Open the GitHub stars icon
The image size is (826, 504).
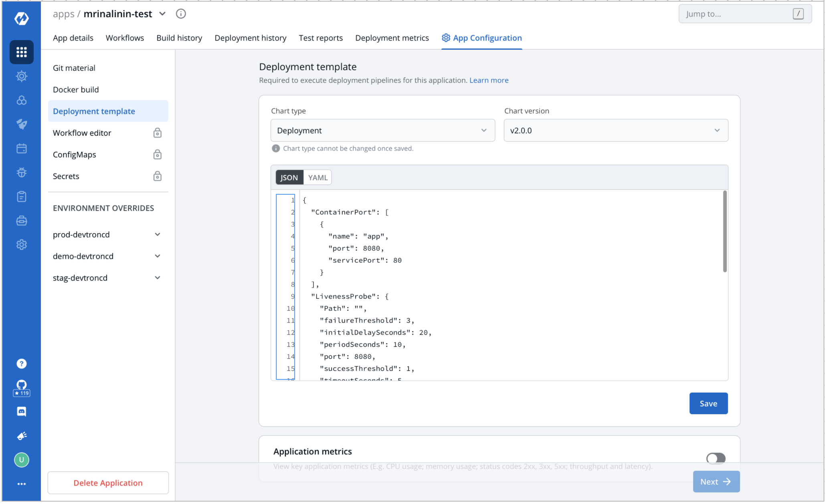tap(21, 387)
